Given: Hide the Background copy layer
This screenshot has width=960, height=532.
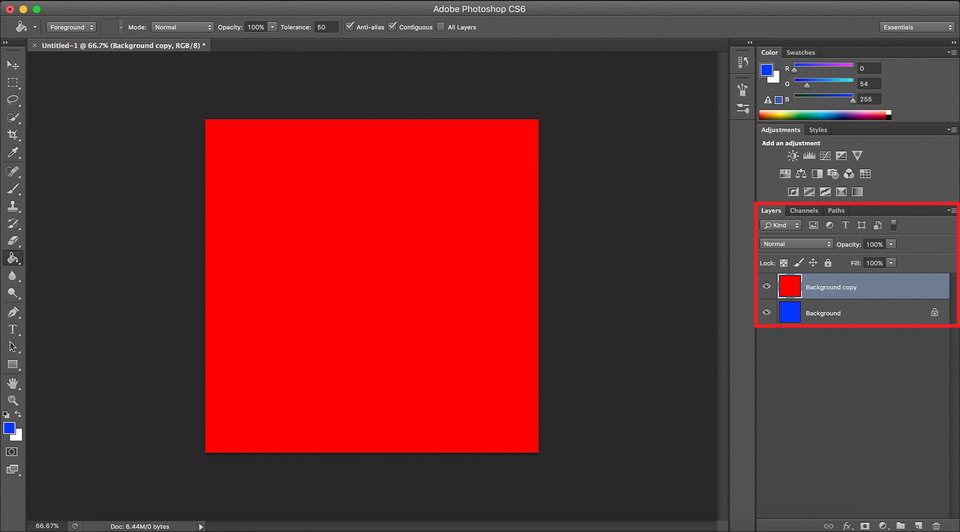Looking at the screenshot, I should [x=767, y=287].
